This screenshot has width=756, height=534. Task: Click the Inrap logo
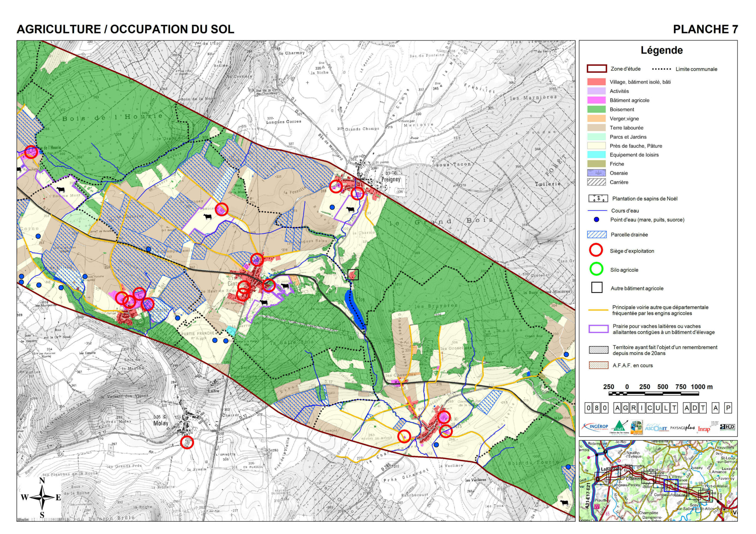coord(704,429)
